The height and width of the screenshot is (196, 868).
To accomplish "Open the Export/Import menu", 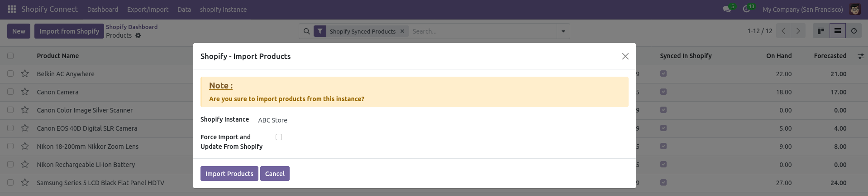I will click(x=148, y=10).
